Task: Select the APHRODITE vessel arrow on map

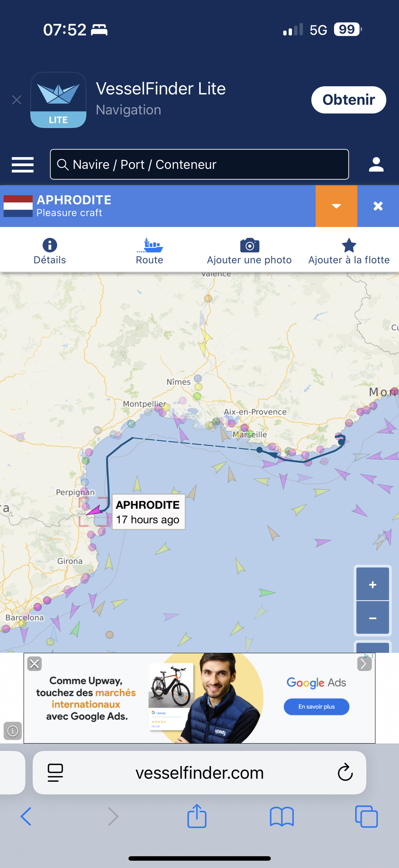Action: pos(94,510)
